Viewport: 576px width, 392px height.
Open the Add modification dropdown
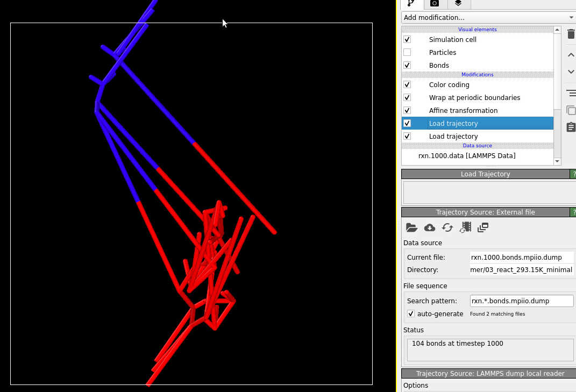(x=487, y=17)
